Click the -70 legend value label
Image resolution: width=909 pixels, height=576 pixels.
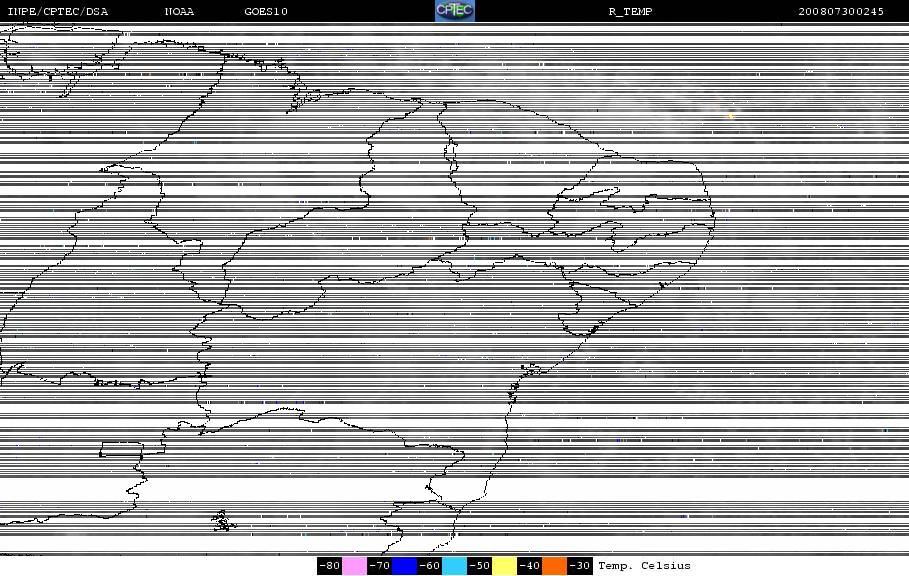pos(379,566)
